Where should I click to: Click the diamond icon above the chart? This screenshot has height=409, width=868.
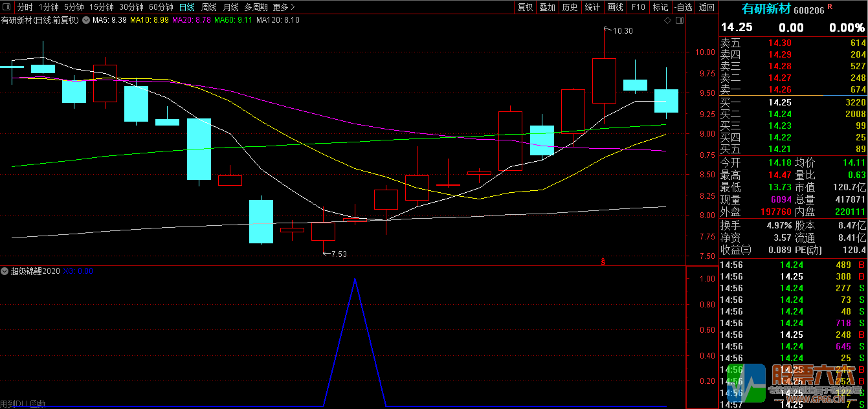click(668, 21)
